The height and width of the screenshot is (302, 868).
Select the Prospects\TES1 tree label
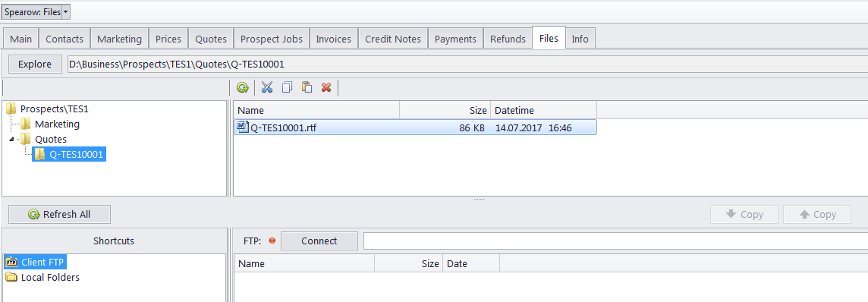point(55,109)
